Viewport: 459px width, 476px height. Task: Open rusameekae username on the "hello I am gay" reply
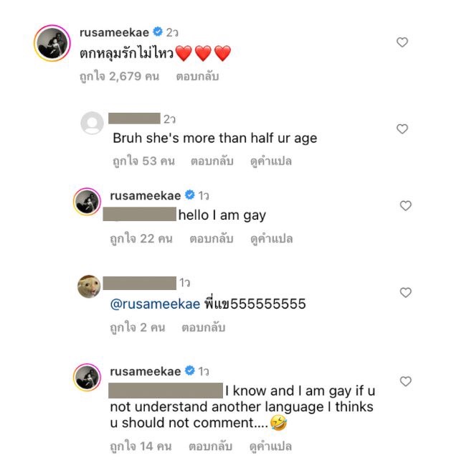(x=145, y=195)
